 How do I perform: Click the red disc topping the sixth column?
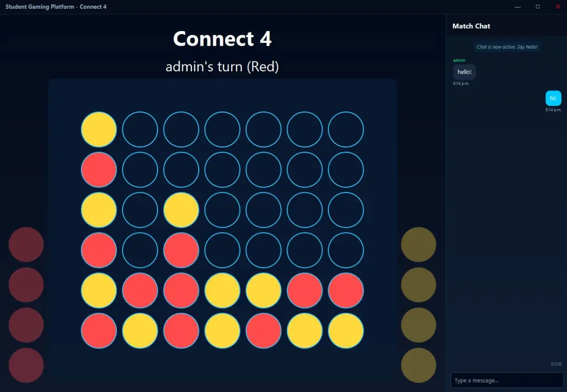pyautogui.click(x=305, y=291)
